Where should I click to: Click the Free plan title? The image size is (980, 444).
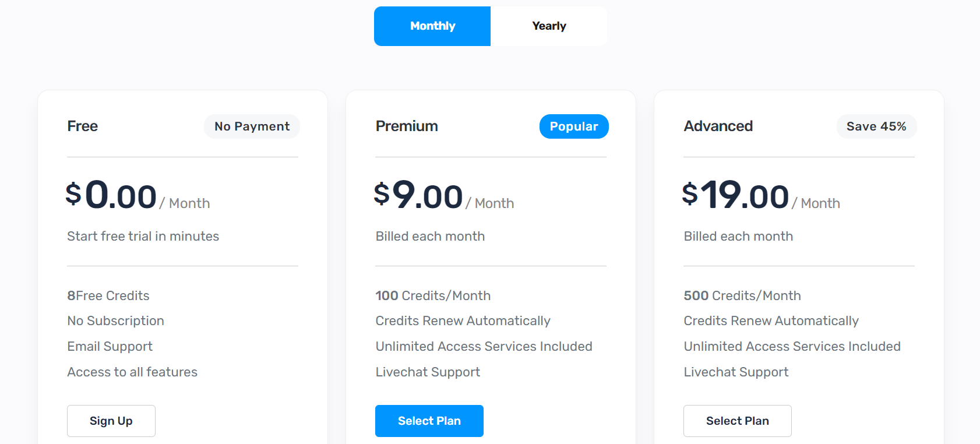(x=83, y=126)
